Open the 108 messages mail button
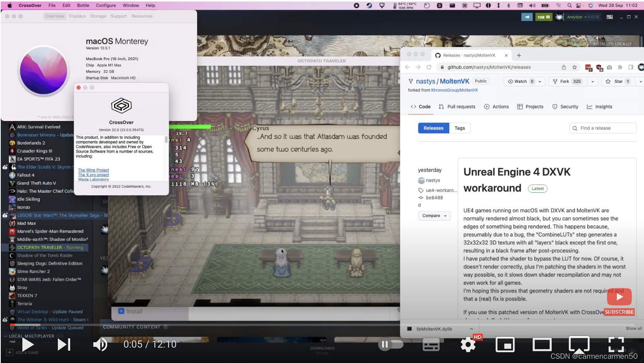This screenshot has width=644, height=363. 544,17
